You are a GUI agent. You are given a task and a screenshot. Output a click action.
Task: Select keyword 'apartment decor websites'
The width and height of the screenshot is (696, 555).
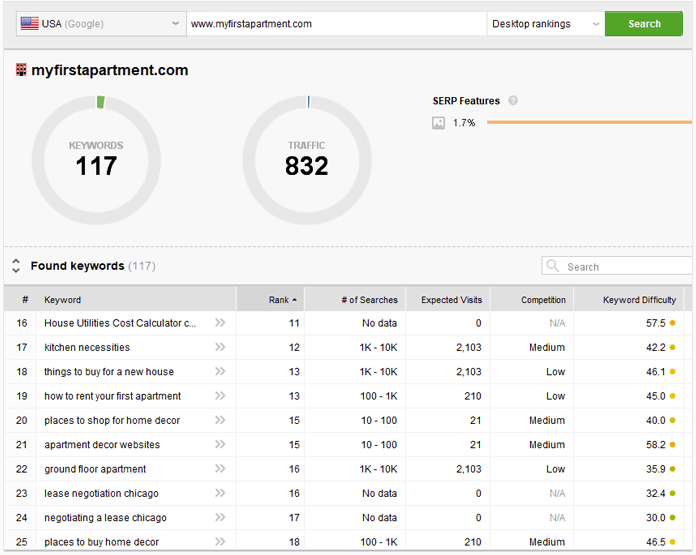102,444
